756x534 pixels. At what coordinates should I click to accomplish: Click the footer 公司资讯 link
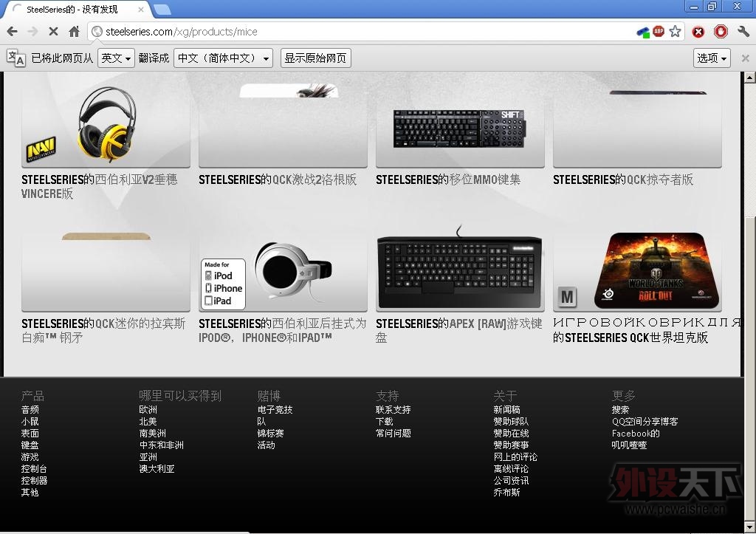[511, 481]
